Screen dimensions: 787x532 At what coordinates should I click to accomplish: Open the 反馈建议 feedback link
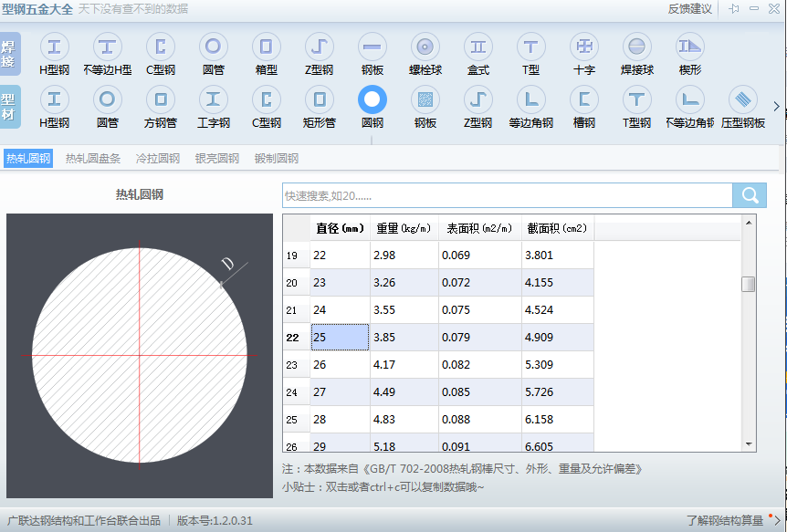pyautogui.click(x=689, y=9)
